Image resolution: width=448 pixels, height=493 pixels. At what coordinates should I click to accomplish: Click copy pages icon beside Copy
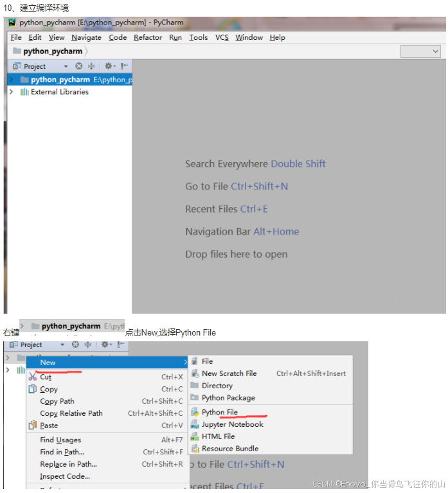(x=33, y=389)
